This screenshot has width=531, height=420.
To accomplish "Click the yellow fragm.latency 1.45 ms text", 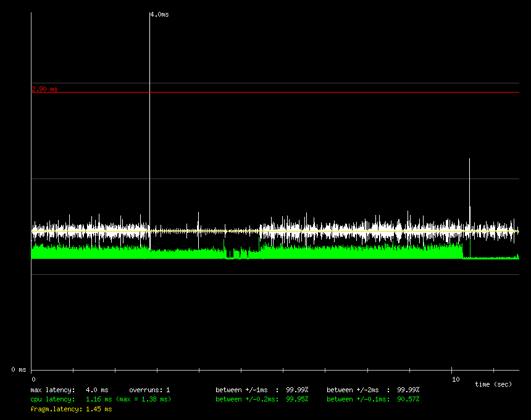I will tap(71, 409).
